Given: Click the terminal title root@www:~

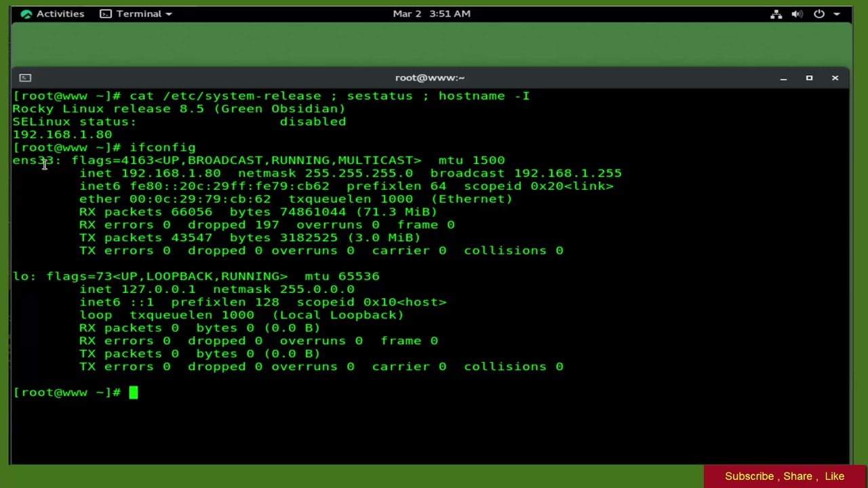Looking at the screenshot, I should [430, 78].
